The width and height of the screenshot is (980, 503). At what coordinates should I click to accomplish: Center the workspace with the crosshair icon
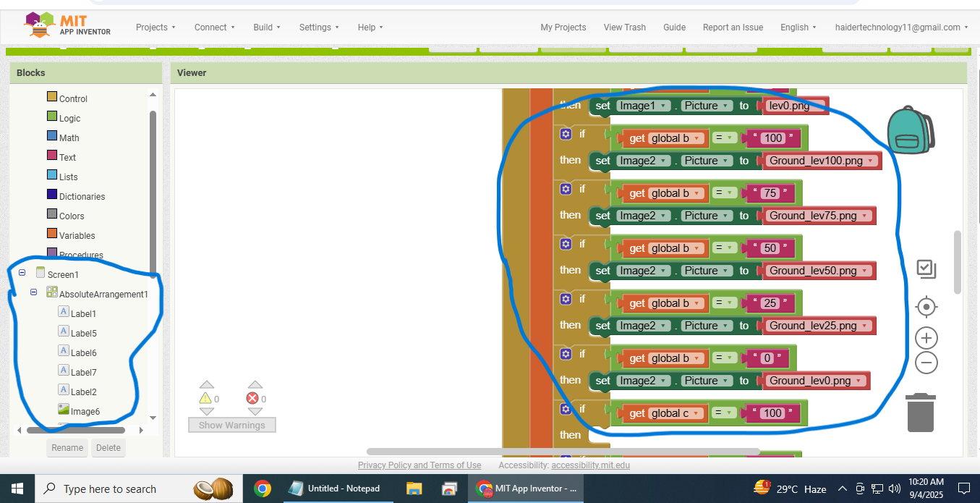click(926, 307)
